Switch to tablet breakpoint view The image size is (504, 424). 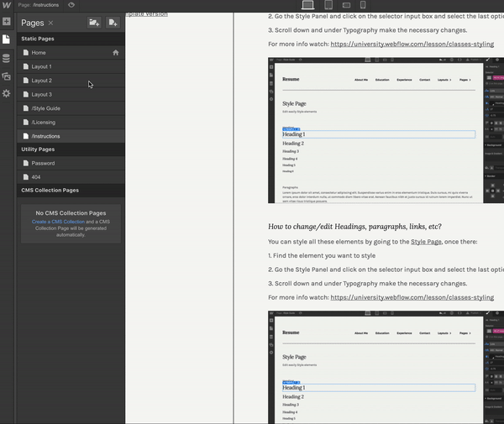pyautogui.click(x=328, y=5)
